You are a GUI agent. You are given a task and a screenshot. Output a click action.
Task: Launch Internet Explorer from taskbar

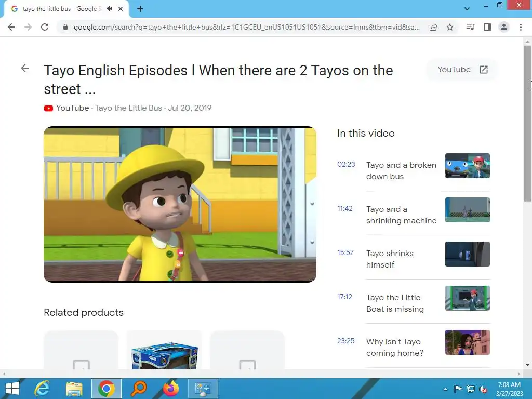click(x=42, y=389)
